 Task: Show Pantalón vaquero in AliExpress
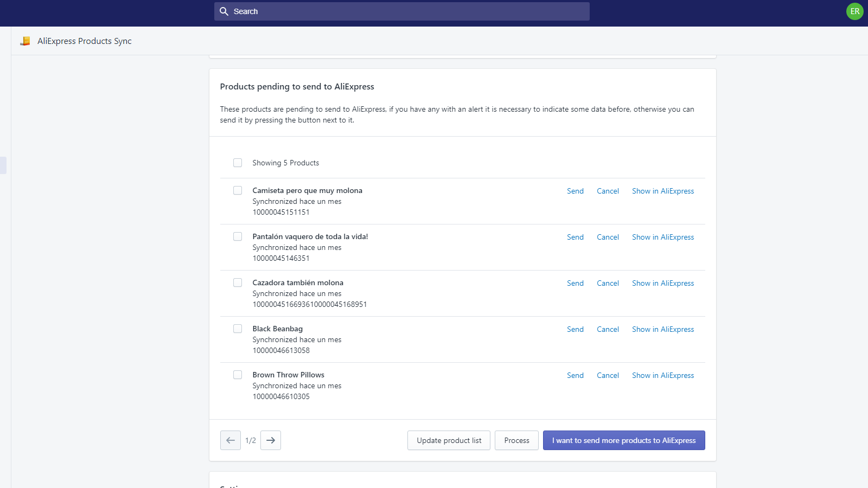click(x=663, y=237)
